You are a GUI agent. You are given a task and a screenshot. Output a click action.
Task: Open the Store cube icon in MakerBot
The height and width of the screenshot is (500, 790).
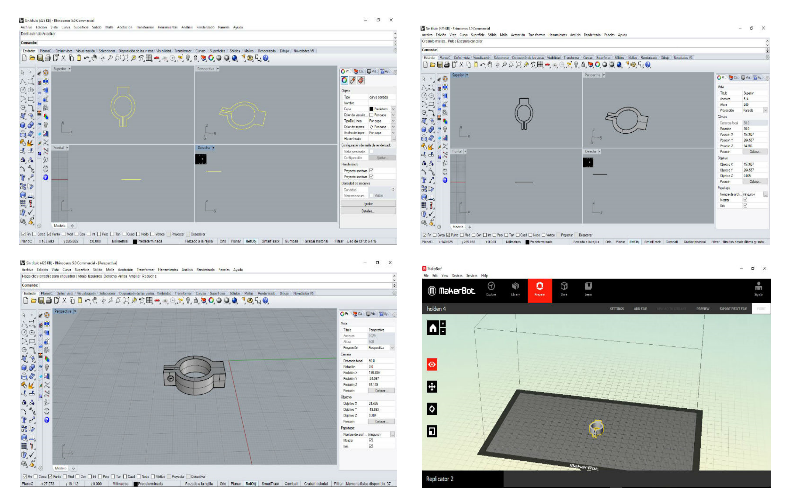(x=564, y=290)
